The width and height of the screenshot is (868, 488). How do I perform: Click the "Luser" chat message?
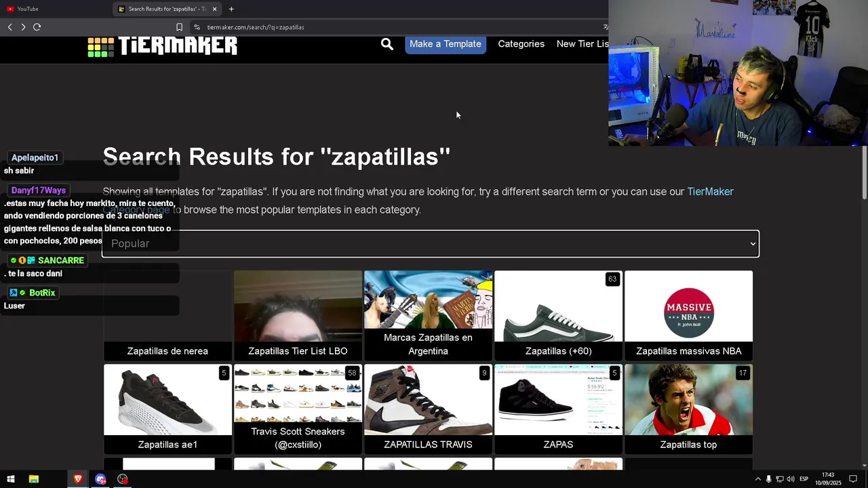tap(14, 306)
